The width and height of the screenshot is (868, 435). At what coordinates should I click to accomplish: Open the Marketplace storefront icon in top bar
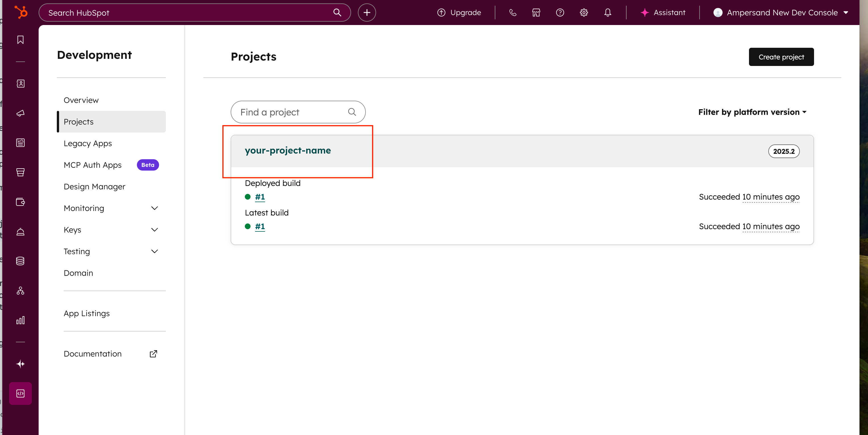pyautogui.click(x=536, y=13)
